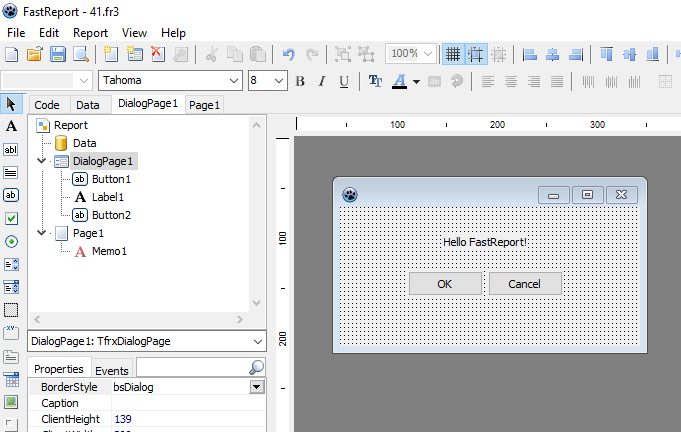This screenshot has height=432, width=681.
Task: Open the View menu
Action: pos(134,33)
